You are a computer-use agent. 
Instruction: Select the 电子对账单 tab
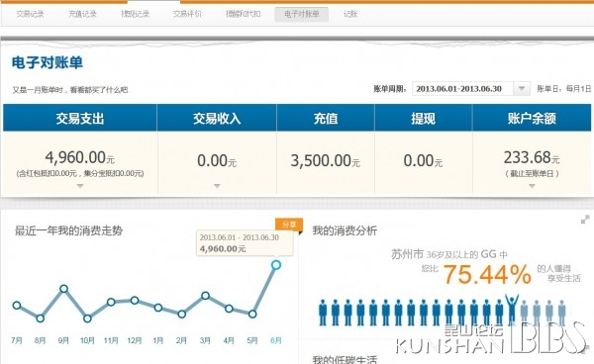pyautogui.click(x=302, y=15)
